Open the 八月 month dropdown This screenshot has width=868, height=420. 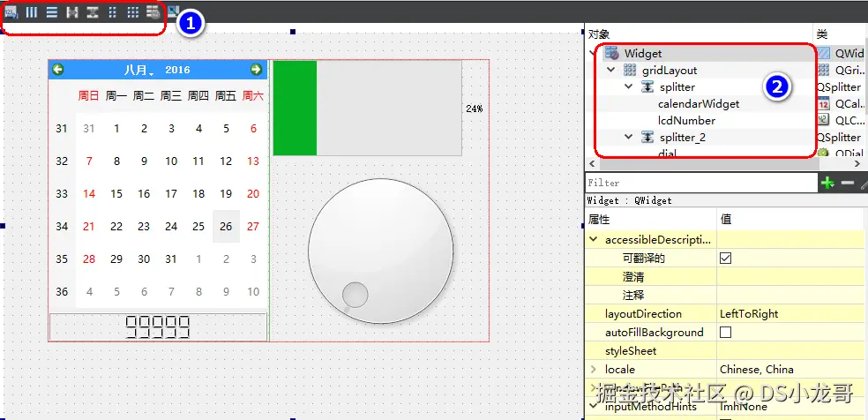point(139,70)
